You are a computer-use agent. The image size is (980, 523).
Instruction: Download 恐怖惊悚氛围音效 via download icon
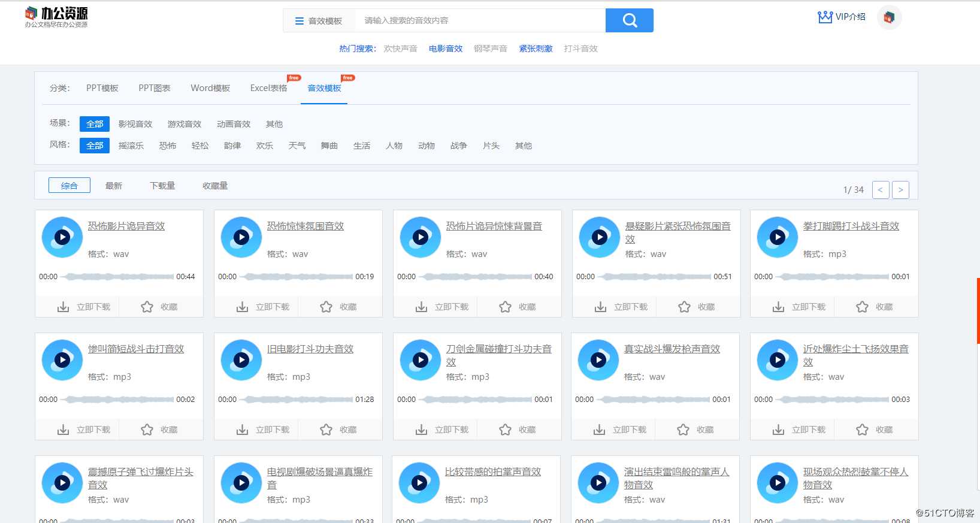click(242, 307)
